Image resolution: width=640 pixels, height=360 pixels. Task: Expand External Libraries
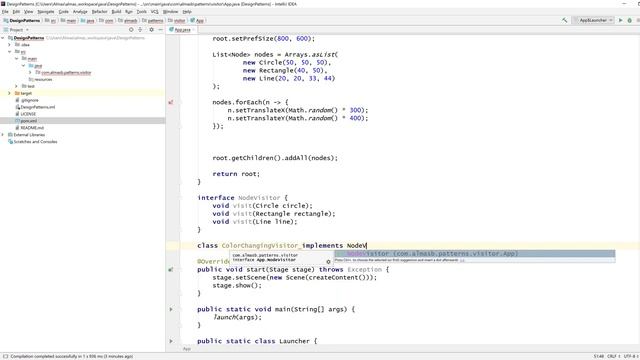point(3,135)
